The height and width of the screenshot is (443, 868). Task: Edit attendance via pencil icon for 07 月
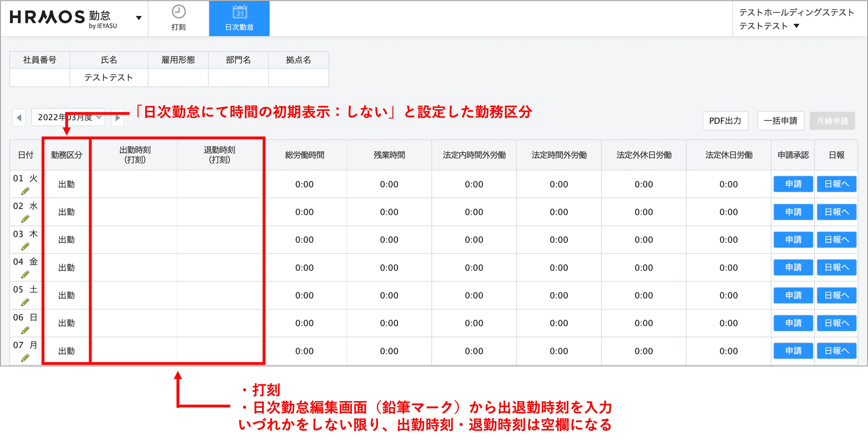tap(25, 358)
